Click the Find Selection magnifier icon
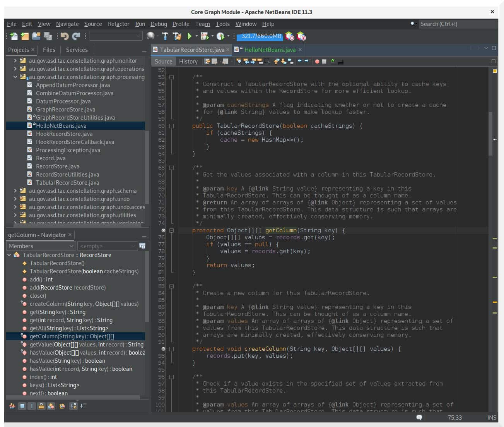Image resolution: width=504 pixels, height=427 pixels. tap(239, 61)
